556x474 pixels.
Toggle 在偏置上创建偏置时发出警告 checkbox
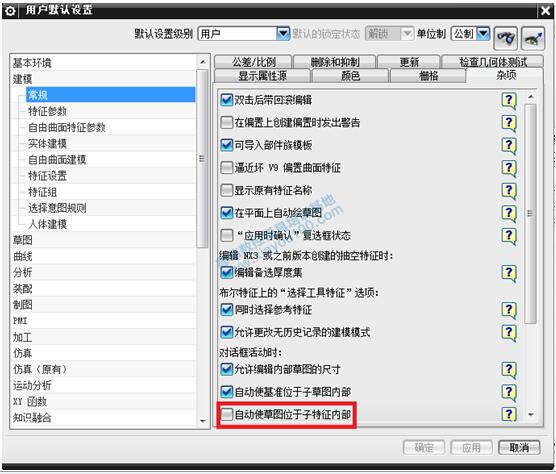coord(227,123)
